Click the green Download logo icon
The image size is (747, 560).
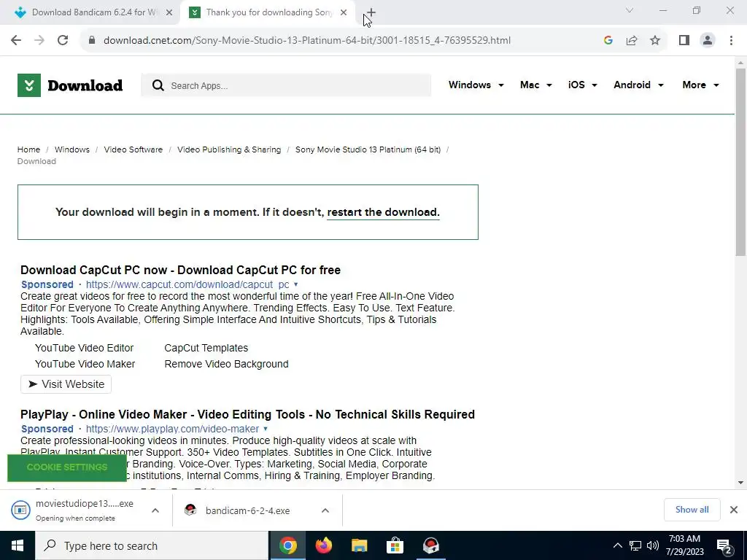pyautogui.click(x=29, y=85)
